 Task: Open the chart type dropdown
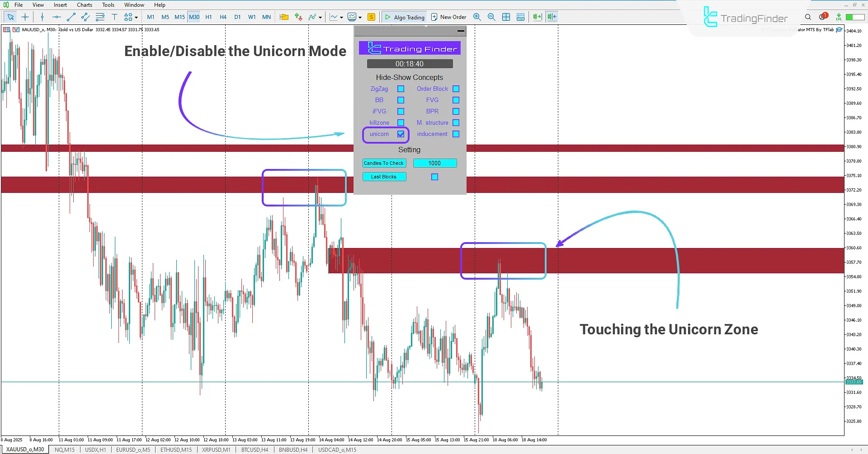[342, 17]
